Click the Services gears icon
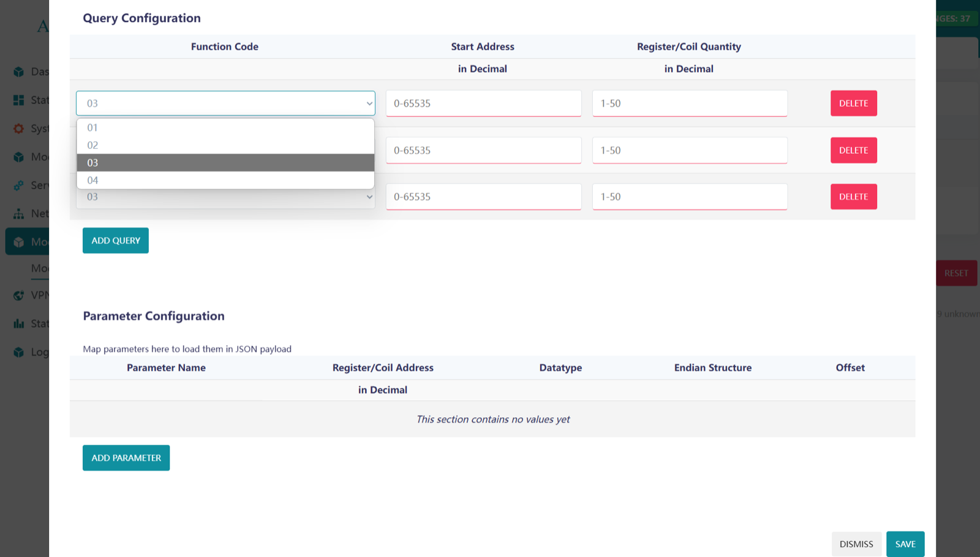The image size is (980, 557). [18, 185]
